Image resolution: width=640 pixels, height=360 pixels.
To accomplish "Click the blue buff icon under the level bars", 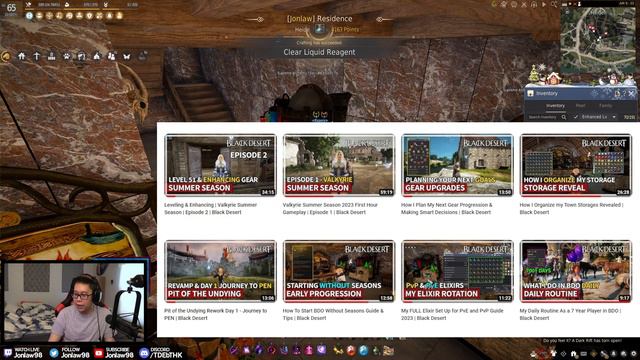I will 29,16.
